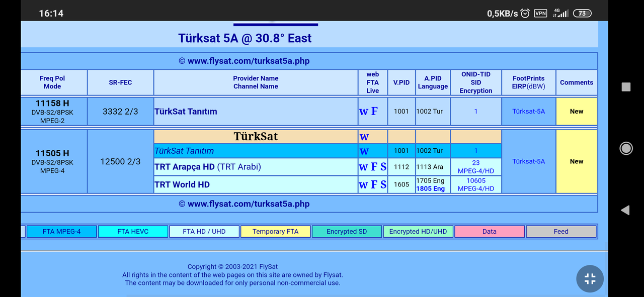
Task: Click FTA MPEG-4 legend swatch
Action: (x=61, y=232)
